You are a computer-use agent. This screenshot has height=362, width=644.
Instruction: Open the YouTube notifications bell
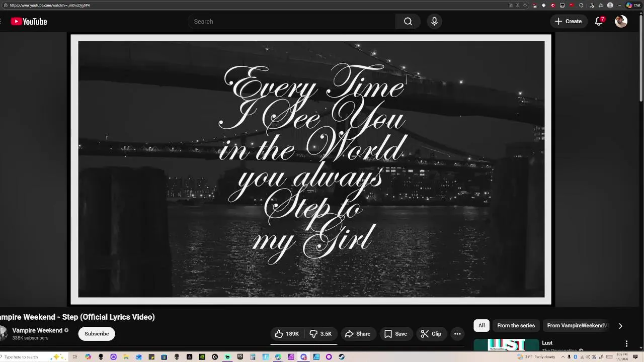point(599,21)
